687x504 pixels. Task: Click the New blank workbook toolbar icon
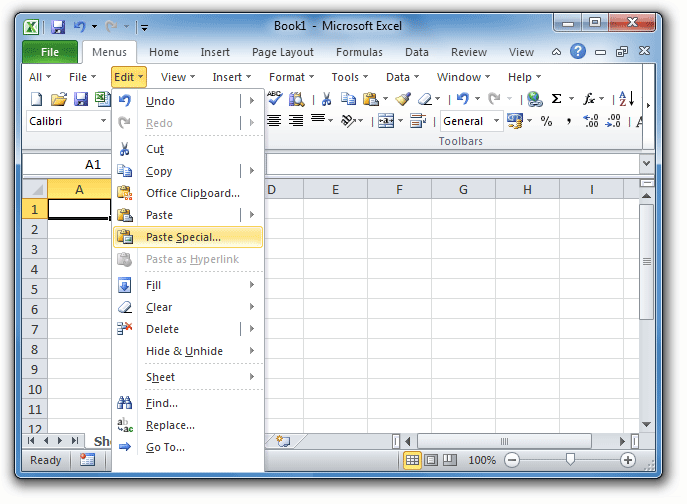point(36,99)
